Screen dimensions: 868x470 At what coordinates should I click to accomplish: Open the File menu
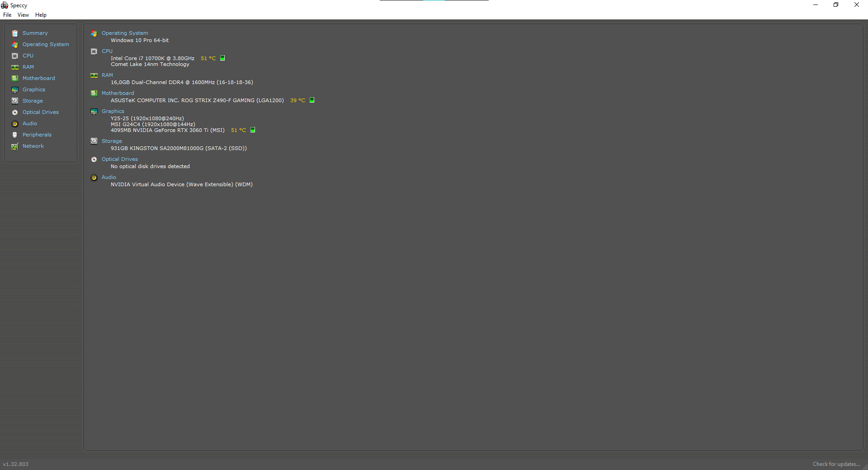point(7,15)
